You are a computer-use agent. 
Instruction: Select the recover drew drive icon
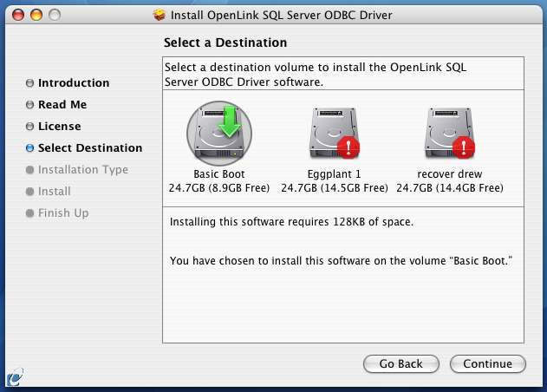(x=450, y=133)
